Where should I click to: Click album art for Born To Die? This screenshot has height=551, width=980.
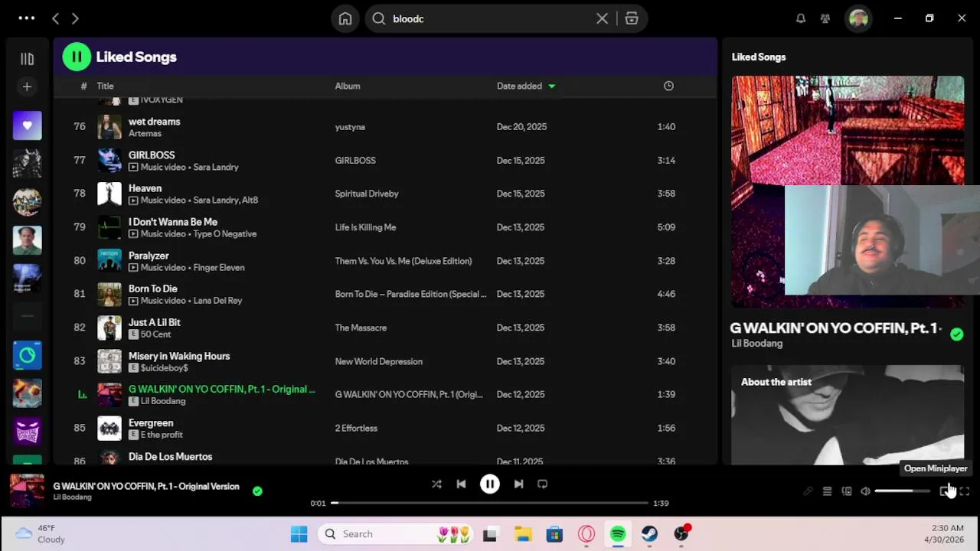pyautogui.click(x=109, y=294)
